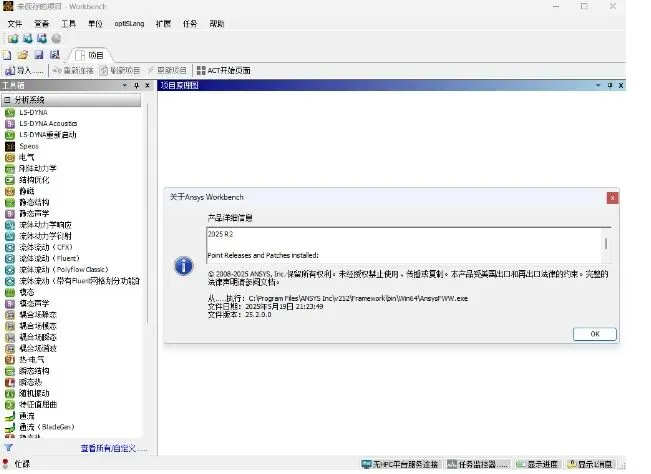Screen dimensions: 651x474
Task: Click the toolbox filter funnel icon
Action: [x=8, y=447]
